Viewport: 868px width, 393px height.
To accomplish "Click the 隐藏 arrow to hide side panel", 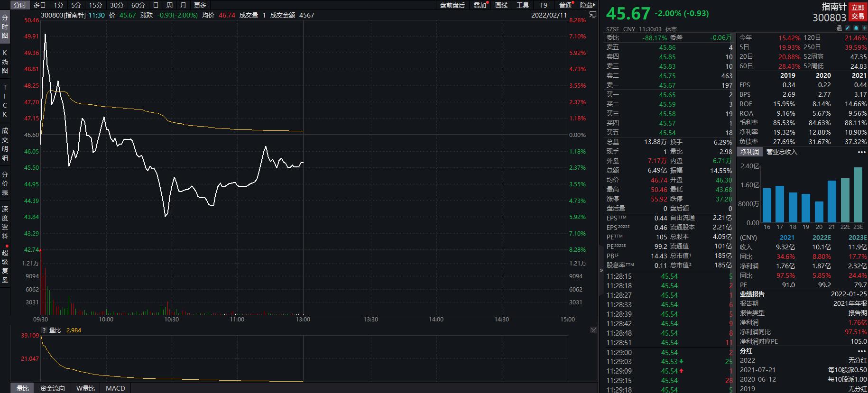I will (587, 5).
